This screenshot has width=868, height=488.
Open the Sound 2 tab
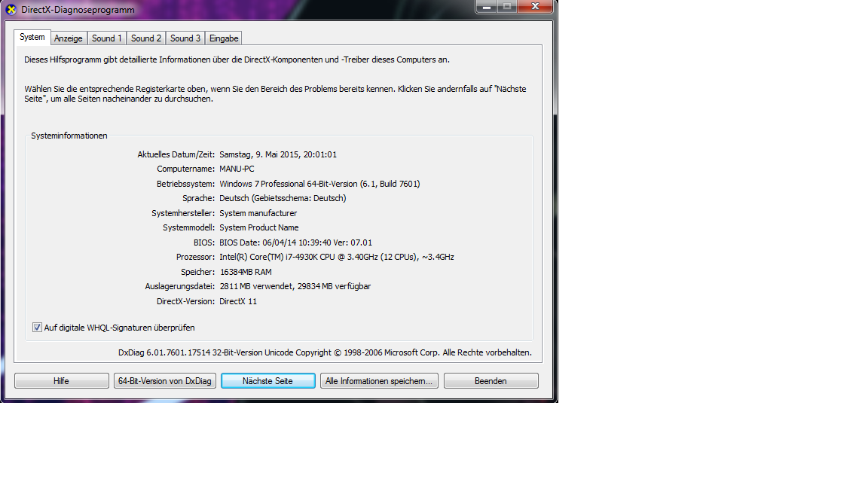tap(146, 38)
